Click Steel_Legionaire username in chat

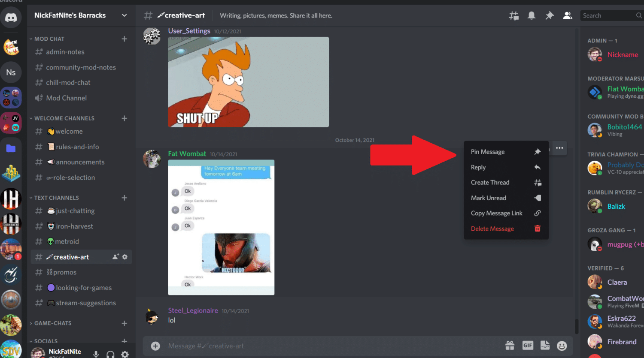[193, 310]
